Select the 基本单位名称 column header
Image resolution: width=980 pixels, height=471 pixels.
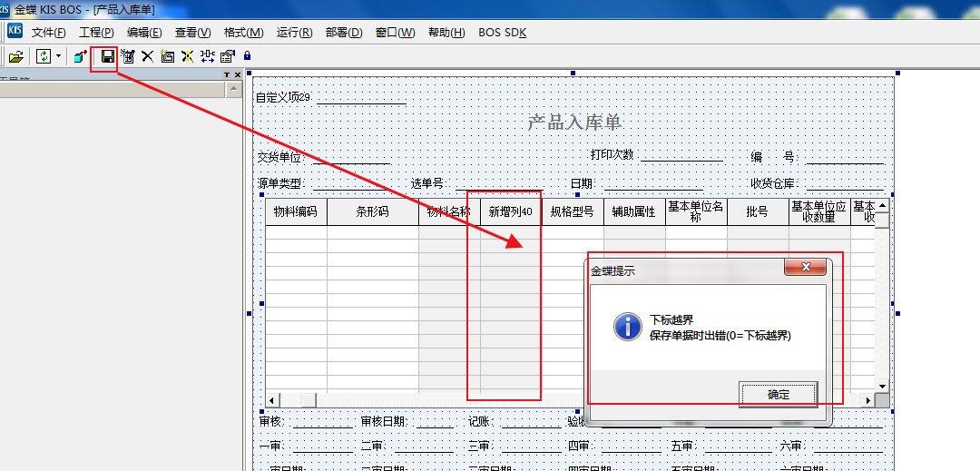point(696,211)
